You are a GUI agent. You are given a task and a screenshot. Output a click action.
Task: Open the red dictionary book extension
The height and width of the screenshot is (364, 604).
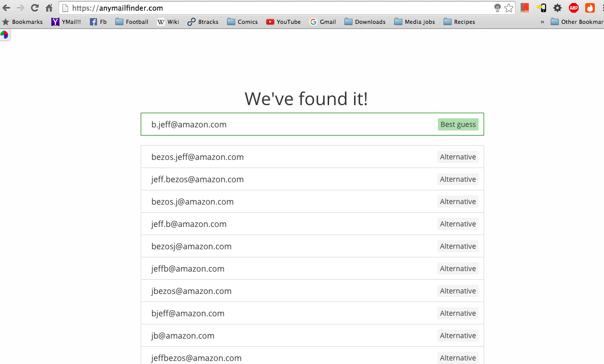click(525, 8)
